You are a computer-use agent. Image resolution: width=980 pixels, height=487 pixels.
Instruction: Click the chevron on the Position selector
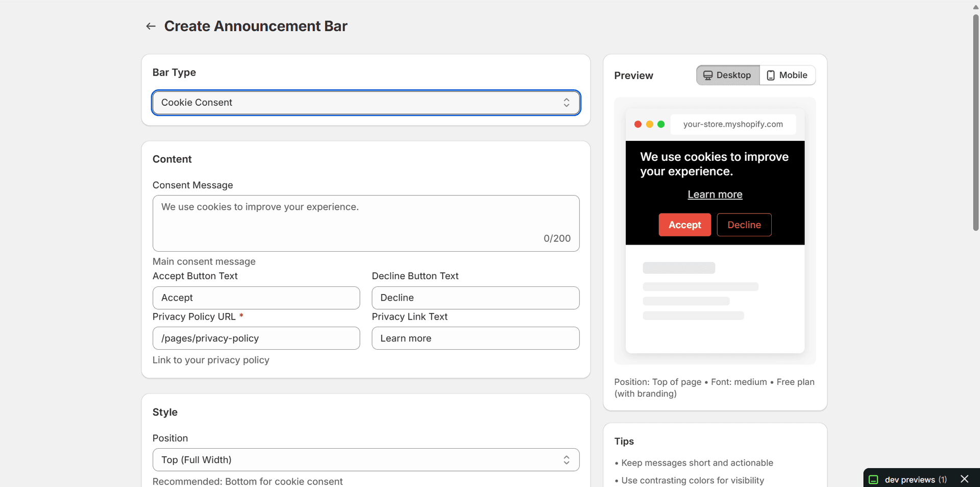tap(567, 459)
